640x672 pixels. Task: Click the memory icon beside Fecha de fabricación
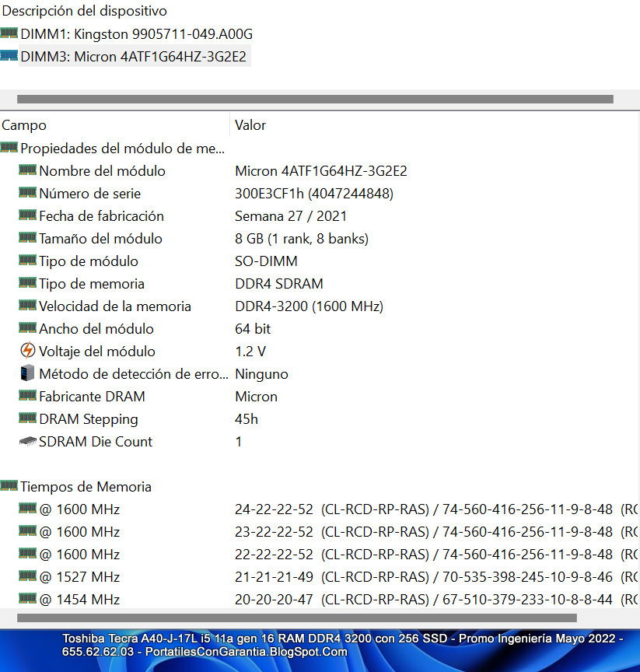[28, 215]
